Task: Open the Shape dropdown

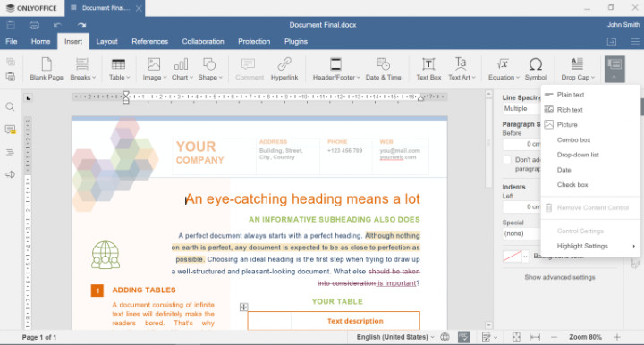Action: click(x=210, y=69)
